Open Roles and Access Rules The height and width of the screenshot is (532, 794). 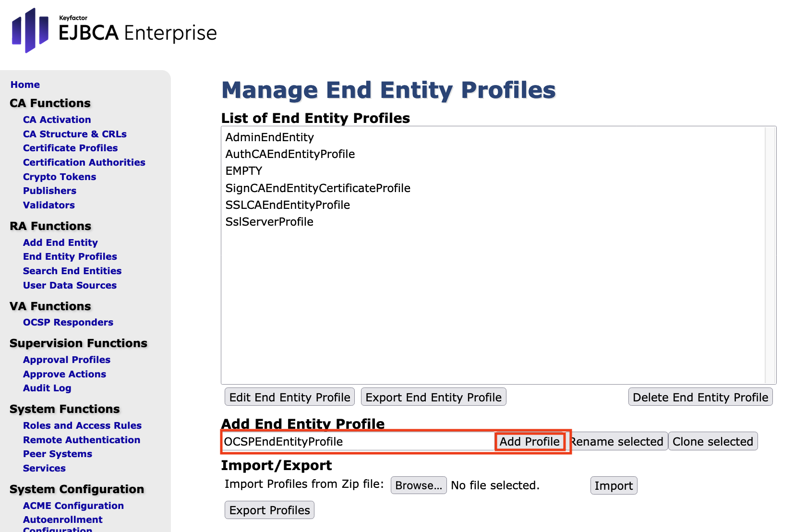(x=82, y=425)
